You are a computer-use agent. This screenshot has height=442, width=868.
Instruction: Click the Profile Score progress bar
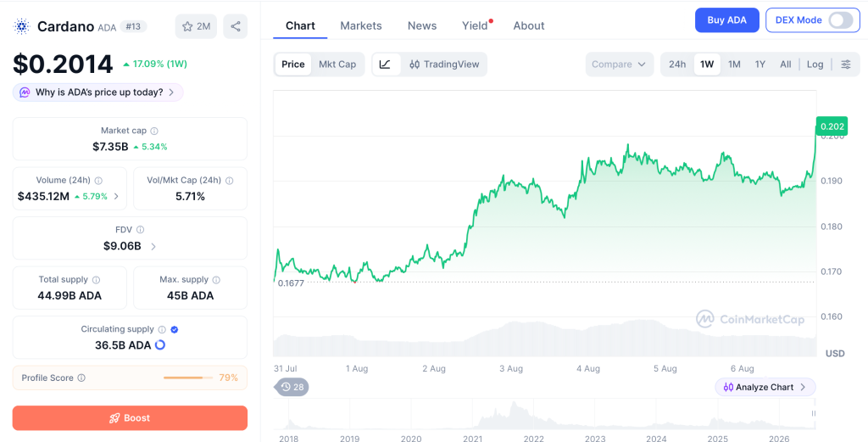(x=188, y=378)
